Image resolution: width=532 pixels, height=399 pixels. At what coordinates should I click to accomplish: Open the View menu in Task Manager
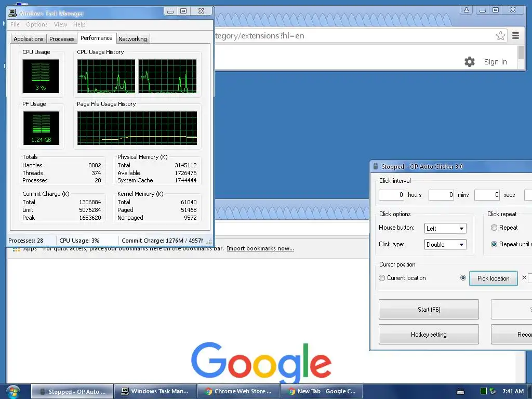[x=60, y=24]
